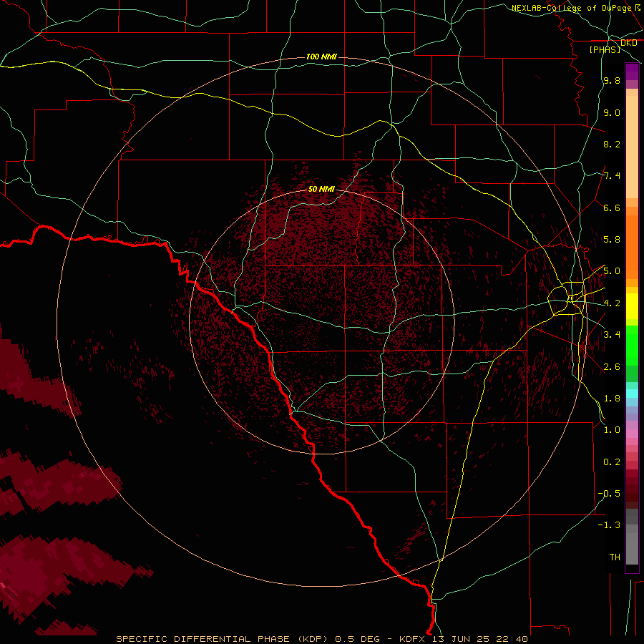Click the -1.3 legend value
This screenshot has height=644, width=644.
[x=609, y=525]
